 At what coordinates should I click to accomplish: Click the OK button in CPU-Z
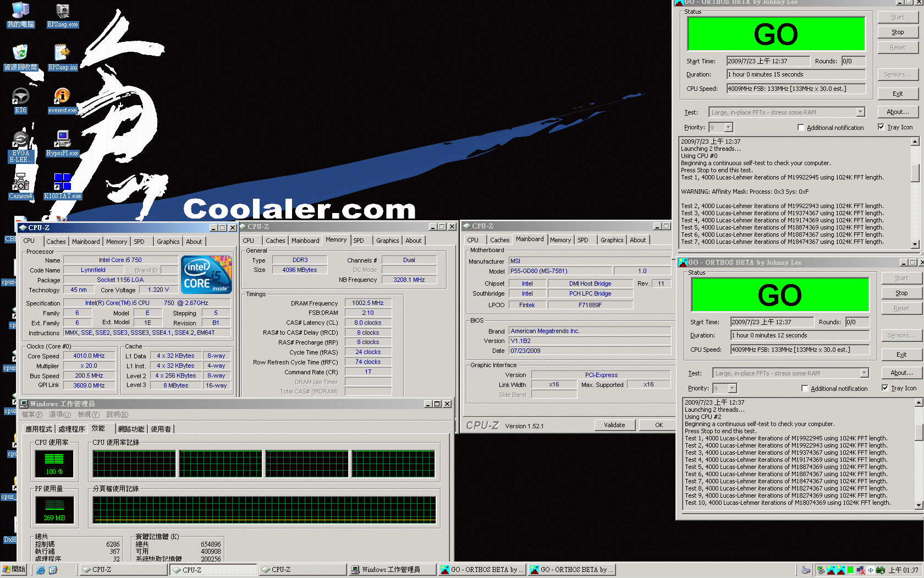659,425
